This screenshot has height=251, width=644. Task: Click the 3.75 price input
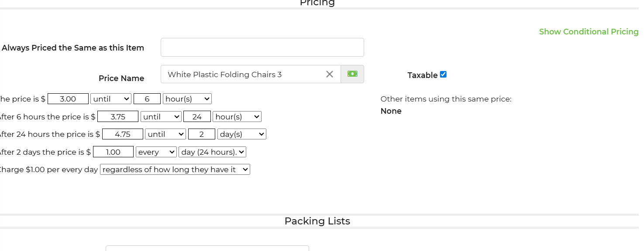pos(118,117)
